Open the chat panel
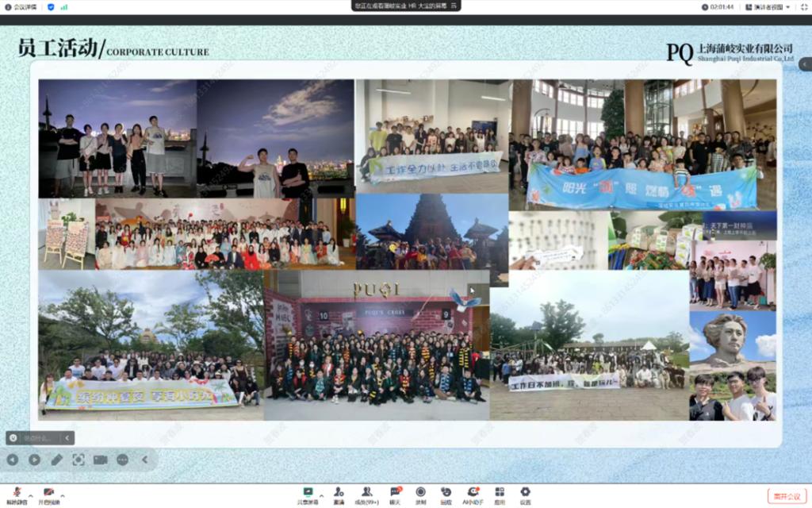The width and height of the screenshot is (812, 508). pos(394,493)
